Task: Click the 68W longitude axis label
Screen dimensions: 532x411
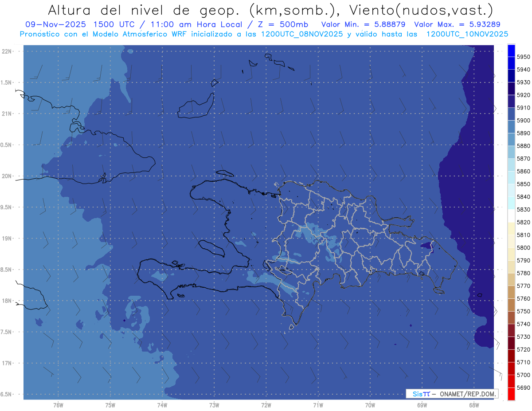Action: (474, 405)
